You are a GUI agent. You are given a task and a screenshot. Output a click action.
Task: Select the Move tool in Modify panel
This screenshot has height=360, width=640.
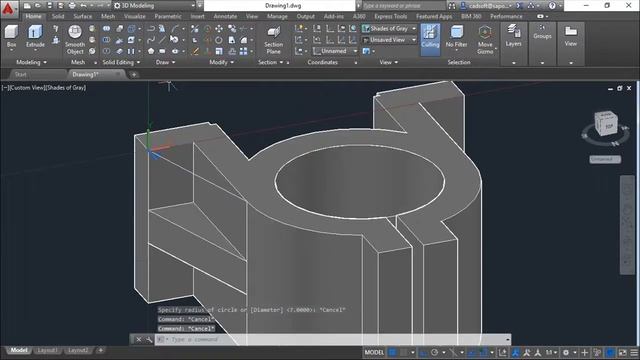[x=219, y=29]
